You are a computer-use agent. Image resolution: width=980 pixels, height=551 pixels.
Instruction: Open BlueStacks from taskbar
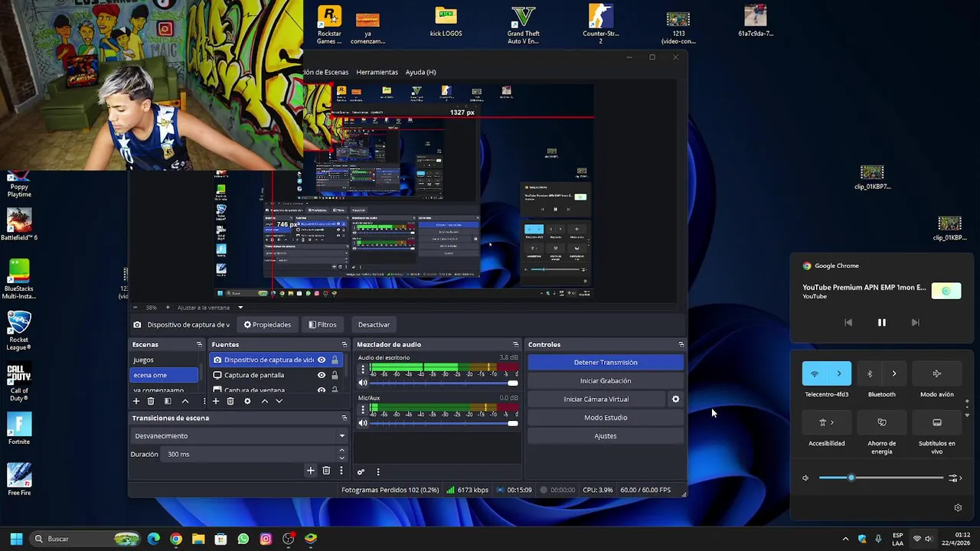click(310, 539)
